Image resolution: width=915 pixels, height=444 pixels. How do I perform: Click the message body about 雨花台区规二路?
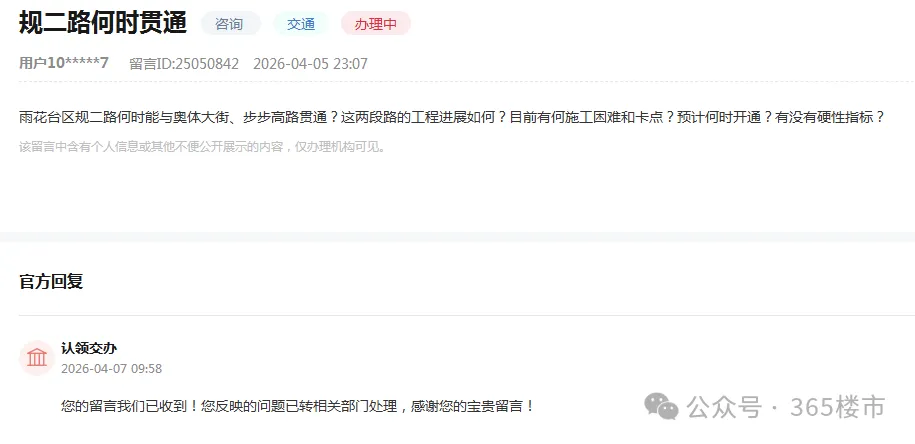point(452,117)
